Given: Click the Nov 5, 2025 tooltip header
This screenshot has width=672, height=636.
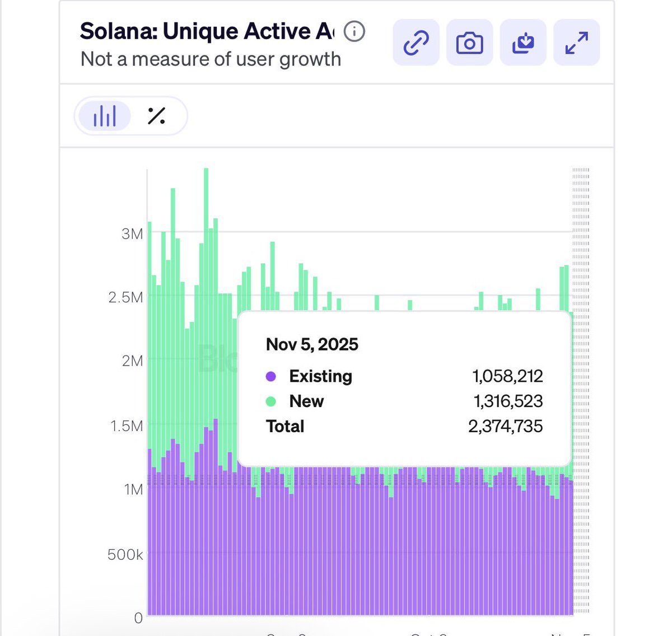Looking at the screenshot, I should click(311, 344).
